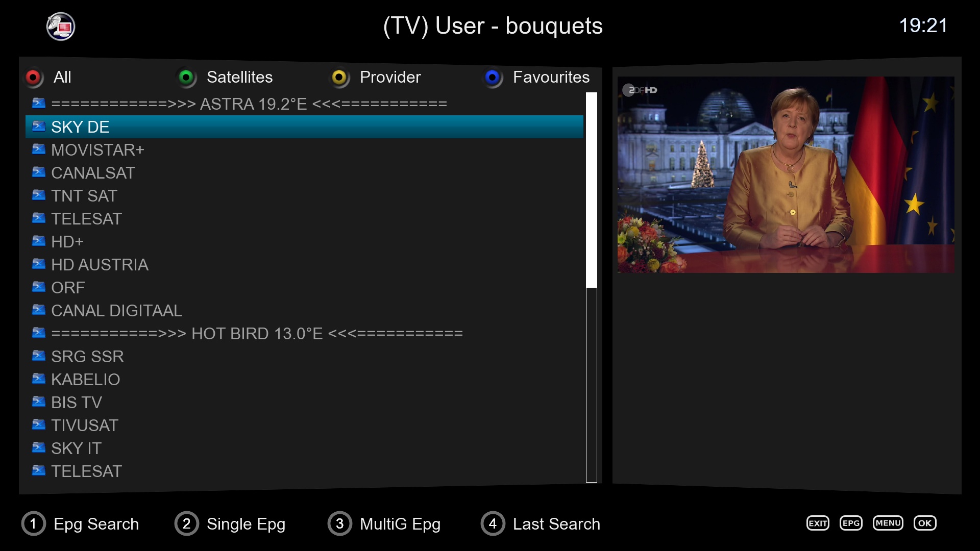
Task: Select CANAL DIGITAAL provider bouquet
Action: tap(117, 310)
